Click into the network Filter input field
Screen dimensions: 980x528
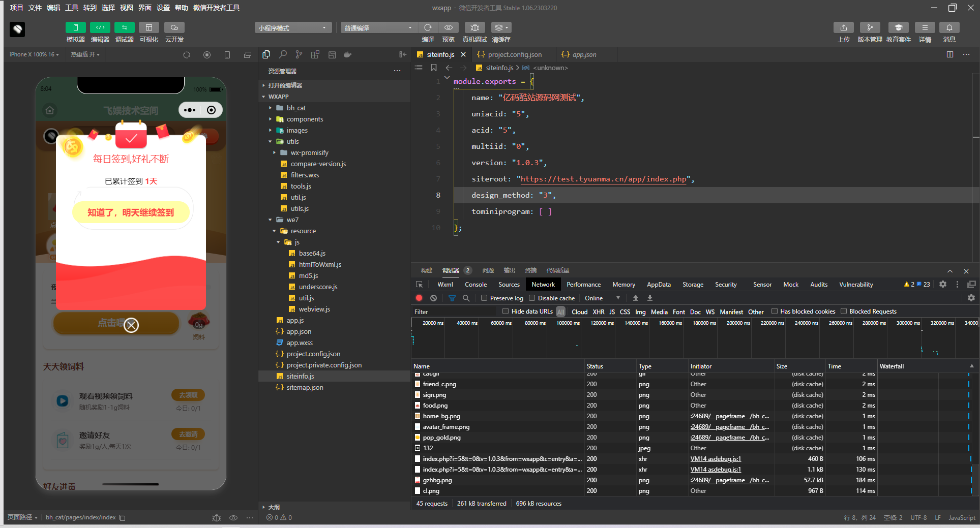tap(454, 312)
